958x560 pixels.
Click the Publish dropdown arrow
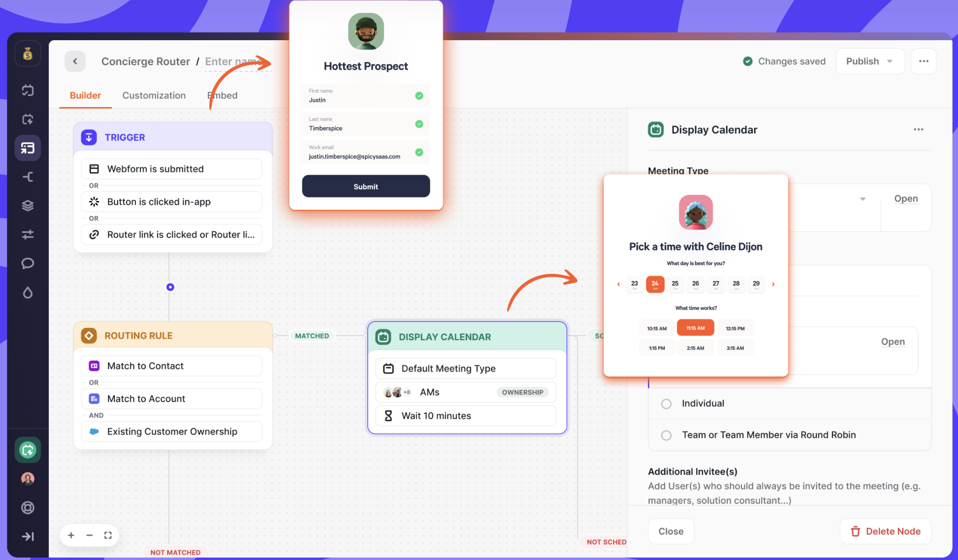point(890,61)
